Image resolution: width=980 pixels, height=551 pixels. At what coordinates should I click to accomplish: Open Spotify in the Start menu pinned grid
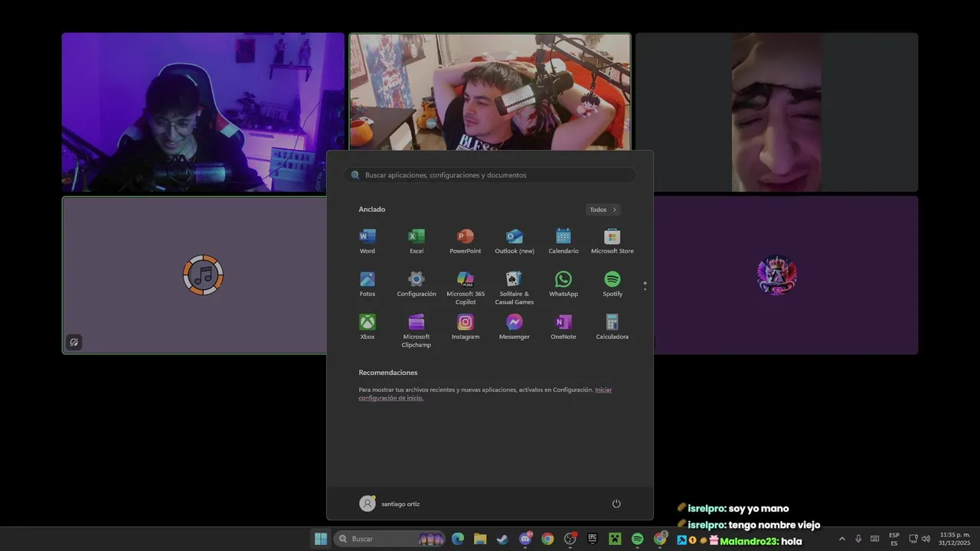click(612, 284)
